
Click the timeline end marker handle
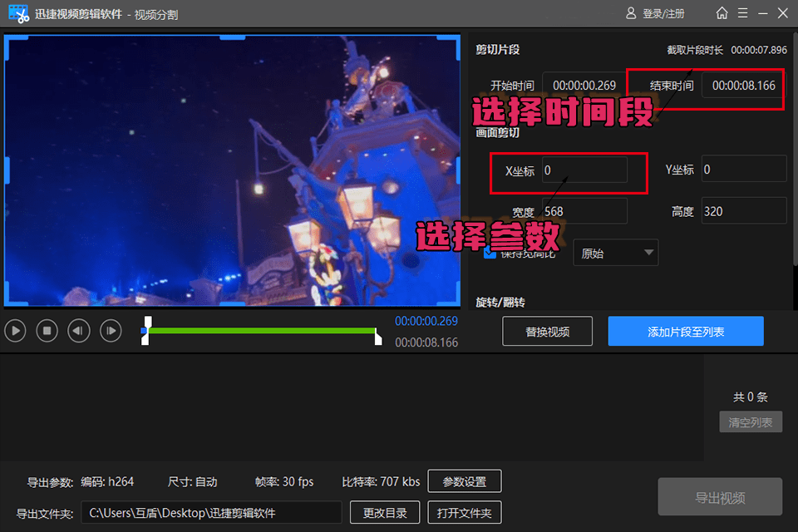click(x=378, y=337)
